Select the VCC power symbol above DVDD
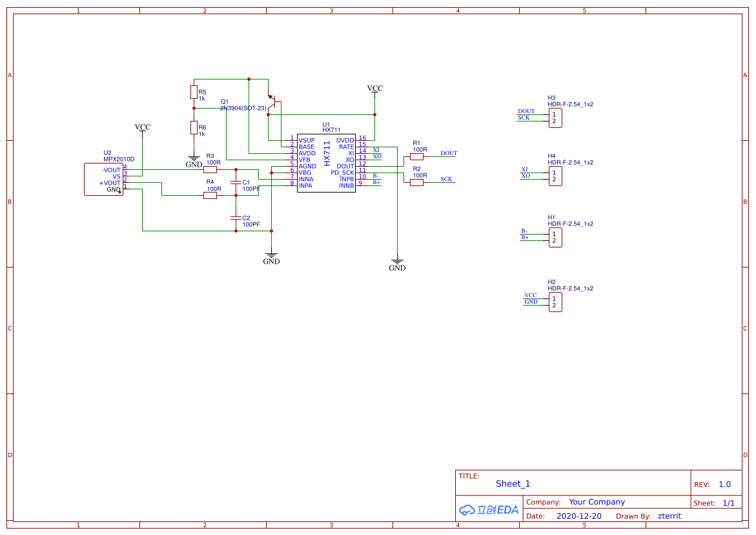The image size is (756, 535). pos(374,89)
